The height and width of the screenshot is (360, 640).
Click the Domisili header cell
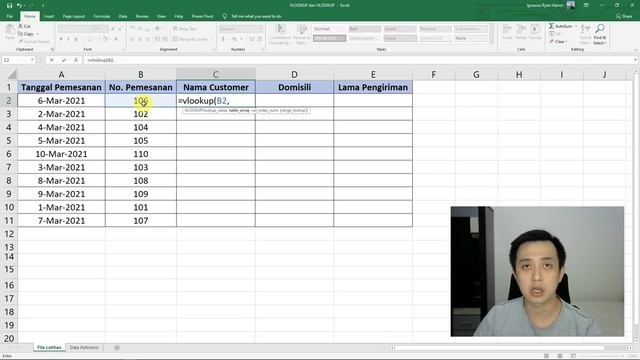pos(294,87)
